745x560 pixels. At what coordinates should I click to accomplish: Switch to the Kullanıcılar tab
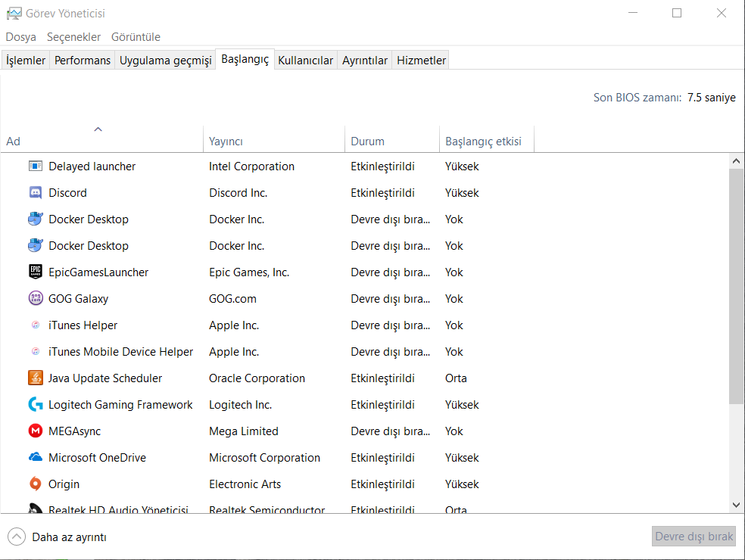tap(306, 61)
